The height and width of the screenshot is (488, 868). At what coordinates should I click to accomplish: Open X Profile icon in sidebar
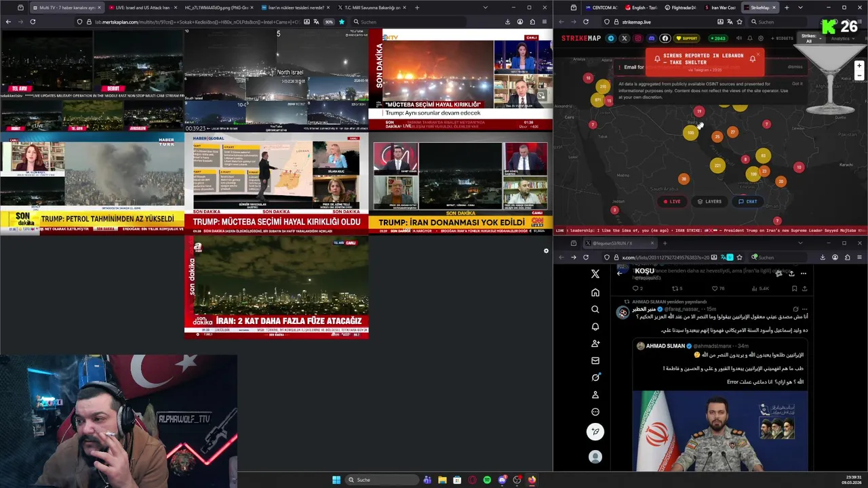595,394
